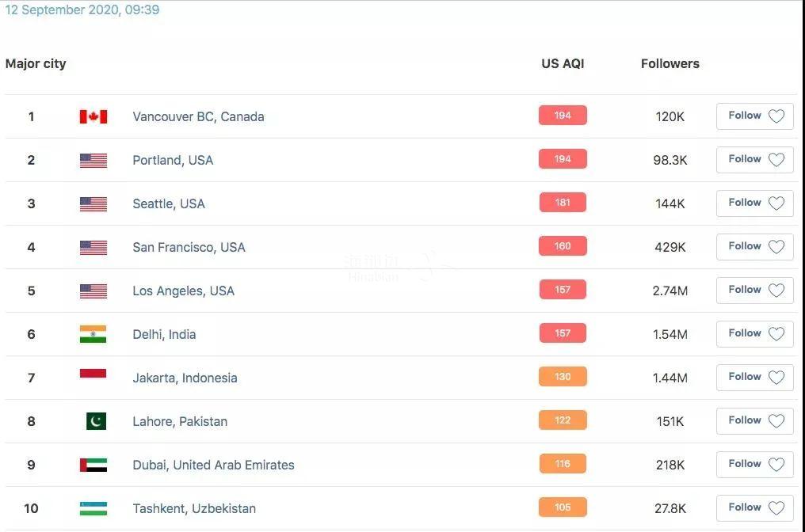
Task: Follow Tashkent, Uzbekistan
Action: pyautogui.click(x=754, y=508)
